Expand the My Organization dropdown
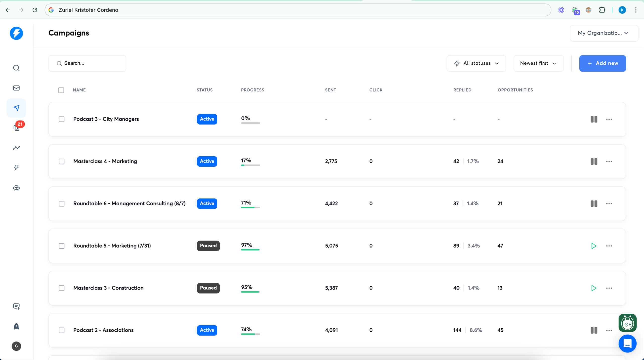The image size is (644, 360). 604,33
